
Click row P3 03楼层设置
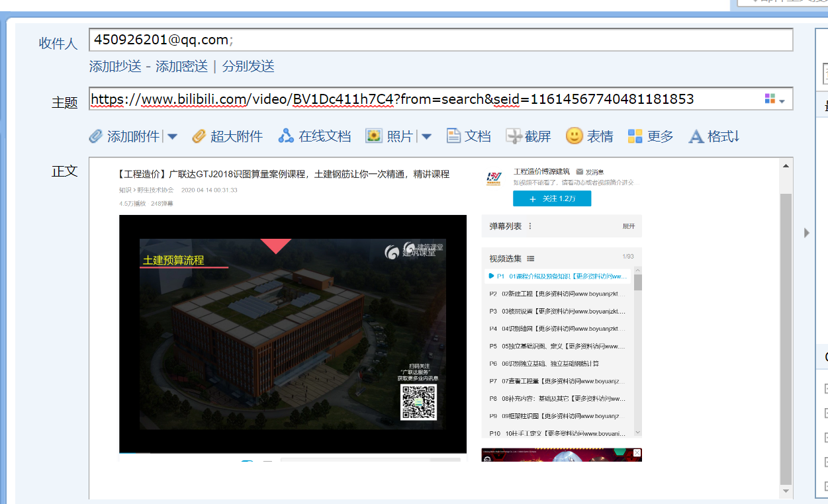tap(558, 311)
